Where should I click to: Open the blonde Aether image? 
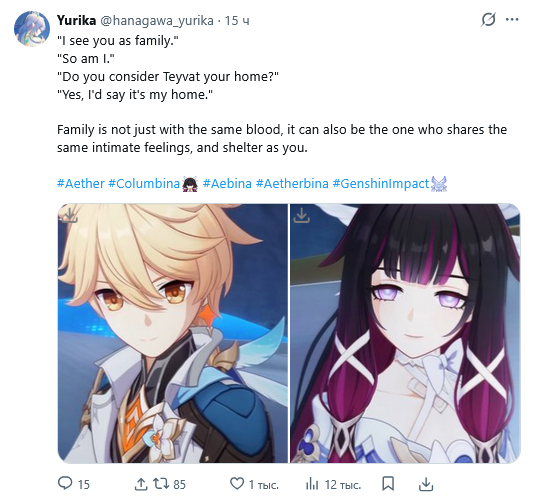(173, 333)
